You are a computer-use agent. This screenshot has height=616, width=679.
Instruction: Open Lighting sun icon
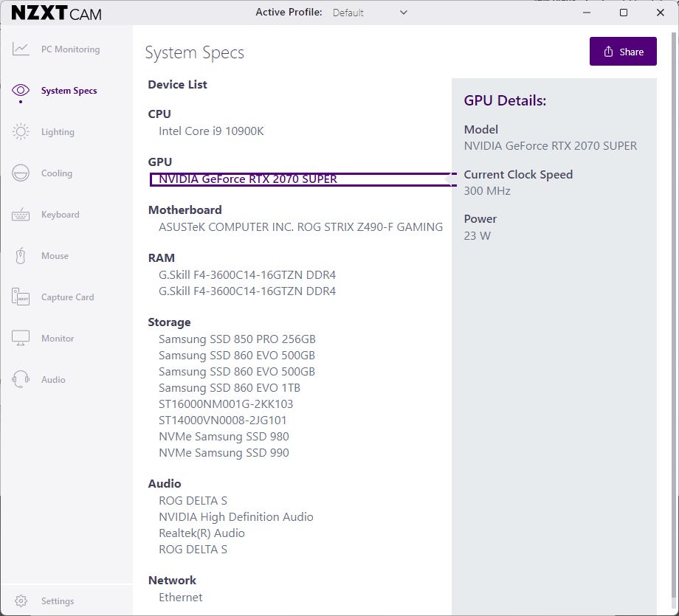21,131
